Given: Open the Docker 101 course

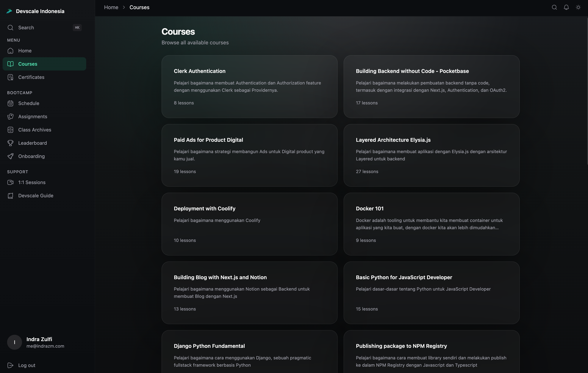Looking at the screenshot, I should pos(431,224).
